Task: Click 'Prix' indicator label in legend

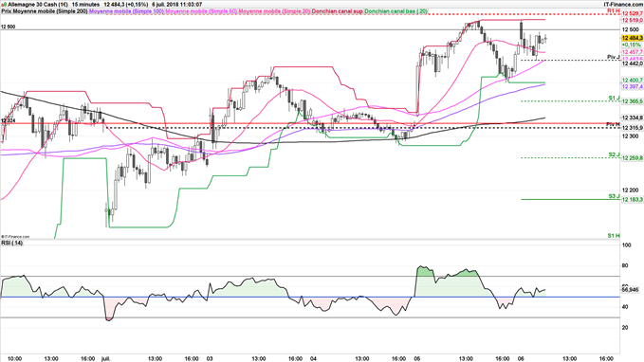Action: click(6, 11)
